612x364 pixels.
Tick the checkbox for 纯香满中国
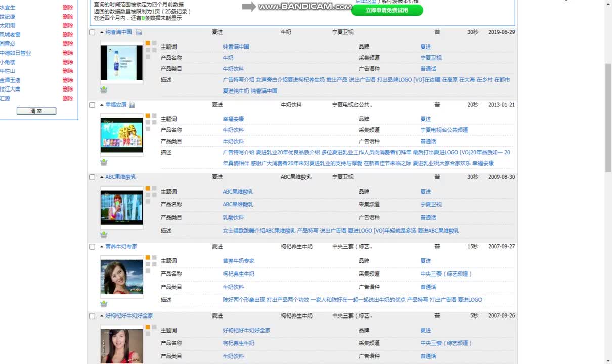pos(92,32)
